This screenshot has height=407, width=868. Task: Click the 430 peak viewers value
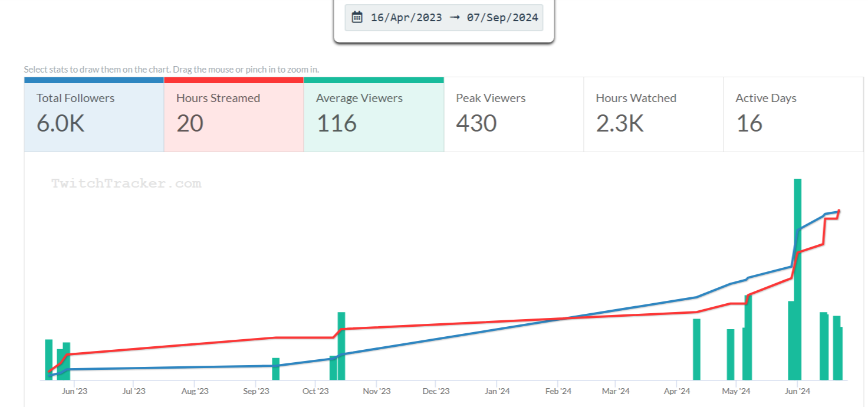[476, 123]
